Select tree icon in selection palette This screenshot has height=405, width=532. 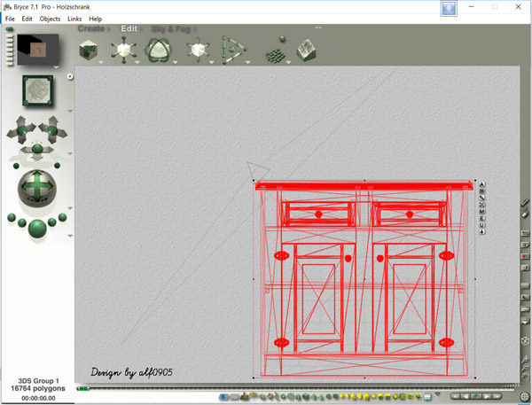[x=253, y=395]
